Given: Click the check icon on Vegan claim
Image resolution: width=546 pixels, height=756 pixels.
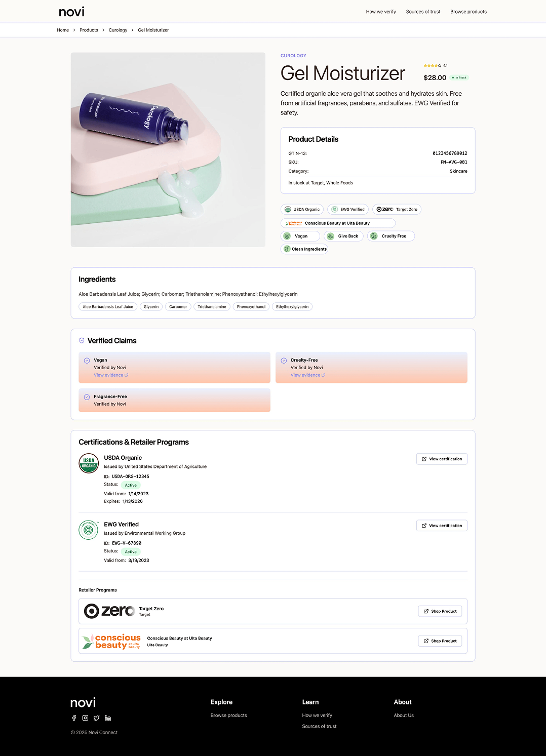Looking at the screenshot, I should (87, 361).
